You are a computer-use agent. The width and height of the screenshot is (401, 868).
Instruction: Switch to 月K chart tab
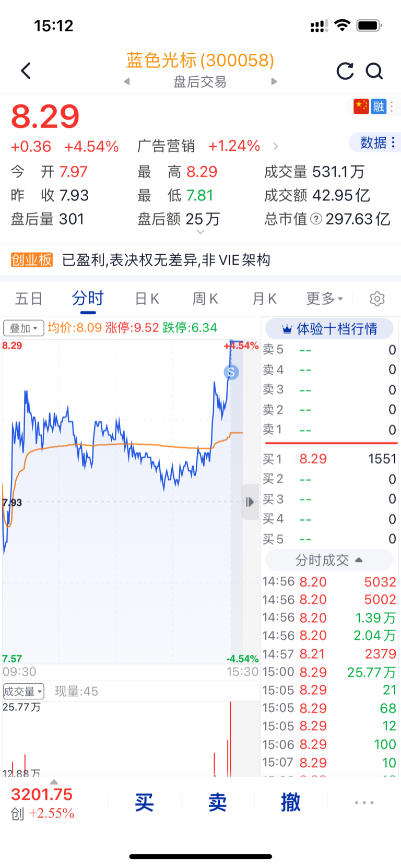pyautogui.click(x=264, y=299)
